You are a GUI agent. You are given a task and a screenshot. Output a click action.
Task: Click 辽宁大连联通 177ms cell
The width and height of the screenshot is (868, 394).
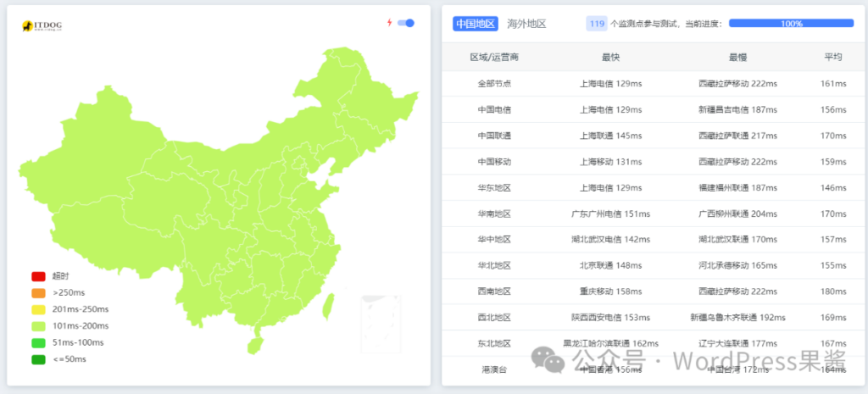(738, 344)
